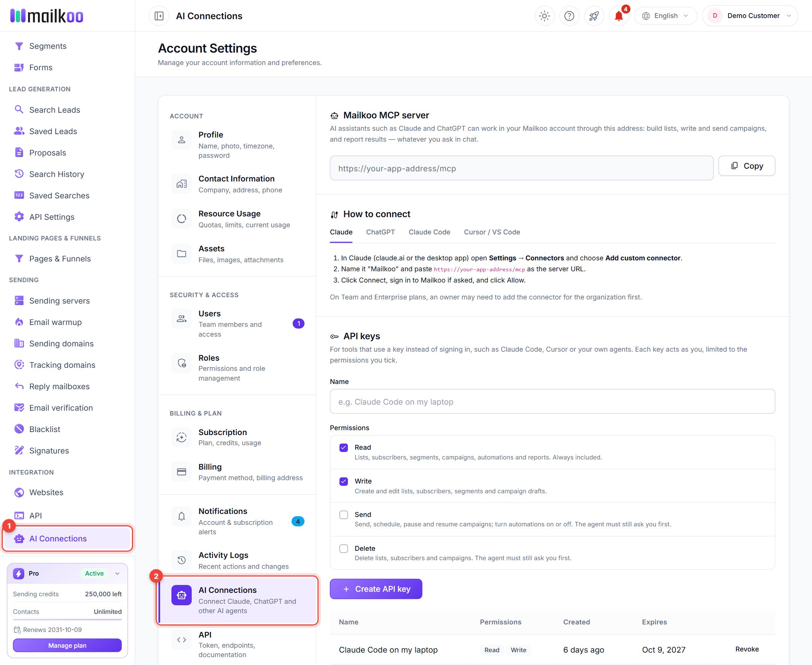Open Activity Logs settings
Viewport: 812px width, 665px height.
pyautogui.click(x=237, y=561)
